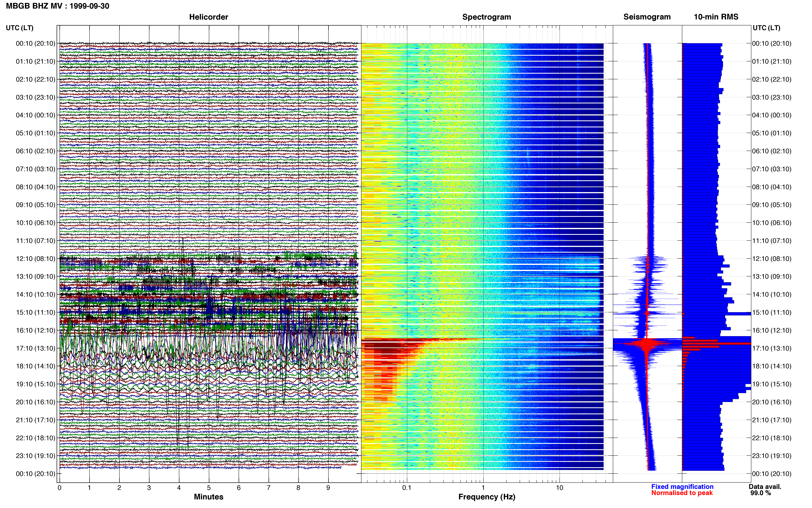Click the blue 'Fixed magnification' legend text
Image resolution: width=812 pixels, height=508 pixels.
(682, 486)
